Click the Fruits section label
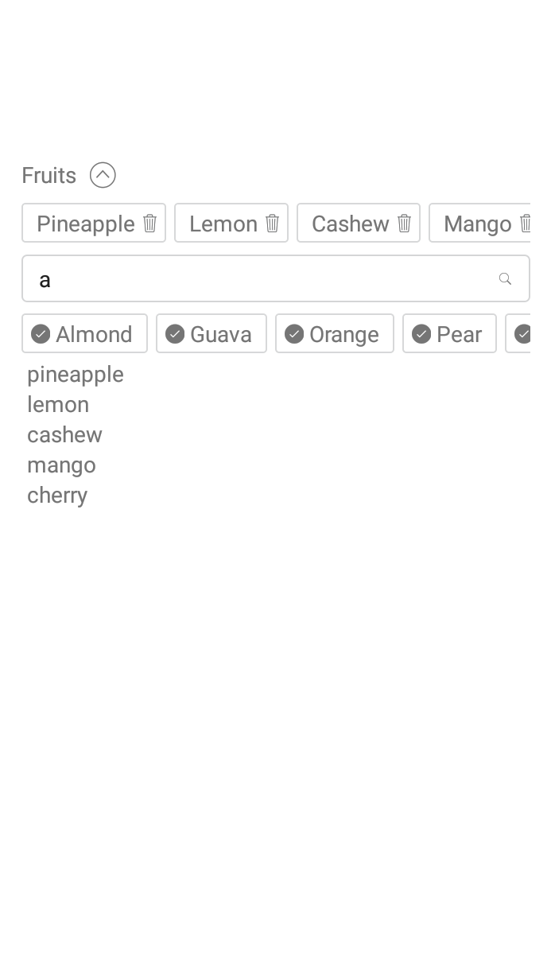Screen dimensions: 551x980 click(x=49, y=175)
